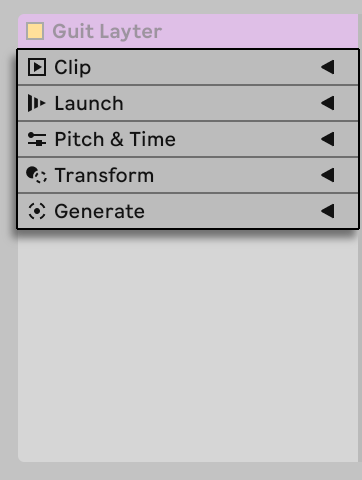The width and height of the screenshot is (362, 480).
Task: Click the Pitch & Time sliders icon
Action: (37, 139)
